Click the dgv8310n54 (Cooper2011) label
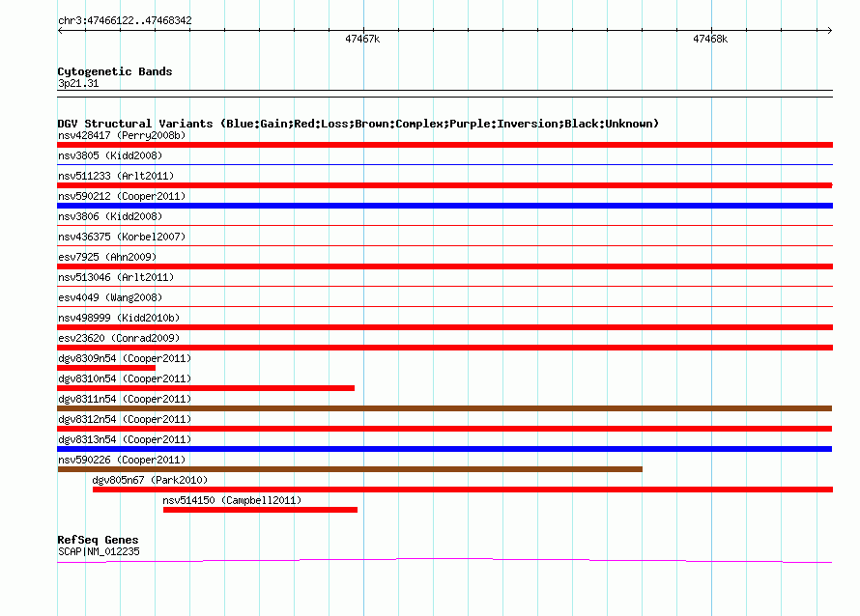This screenshot has width=860, height=616. tap(125, 378)
